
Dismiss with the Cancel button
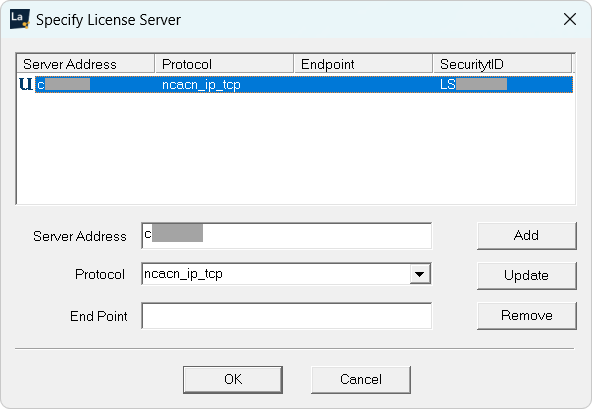(x=361, y=380)
